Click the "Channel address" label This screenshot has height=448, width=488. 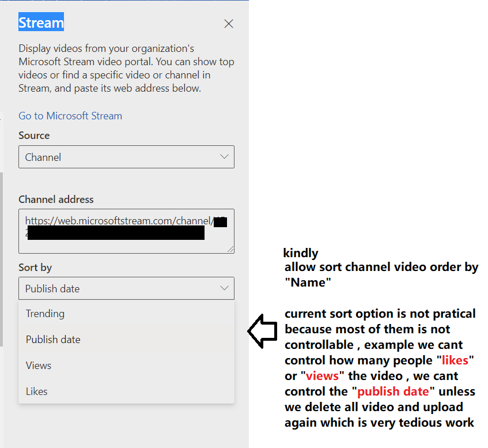[56, 199]
